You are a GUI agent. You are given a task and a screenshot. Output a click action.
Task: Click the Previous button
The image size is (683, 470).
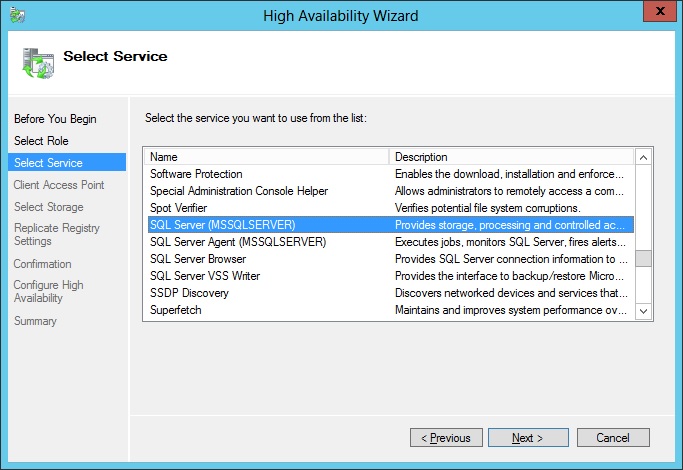(446, 438)
